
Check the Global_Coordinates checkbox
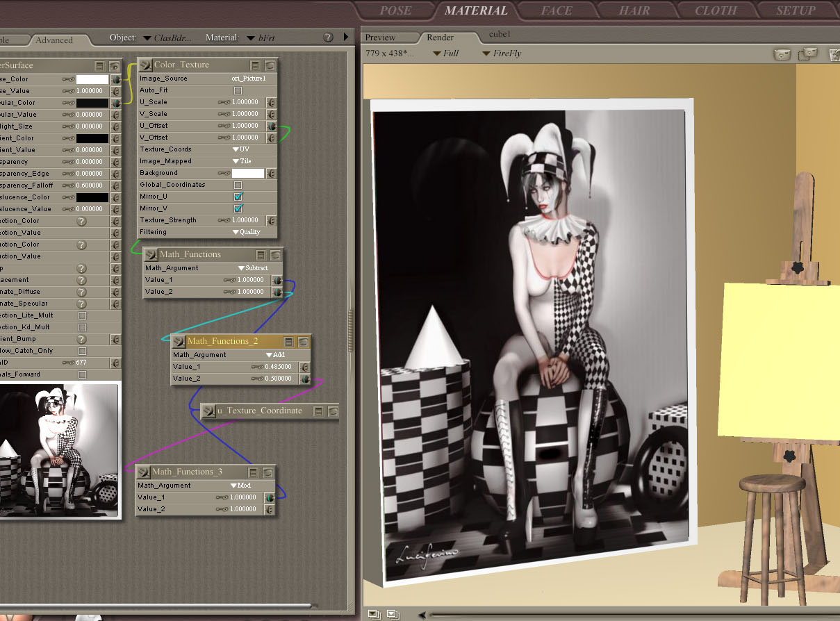tap(238, 185)
